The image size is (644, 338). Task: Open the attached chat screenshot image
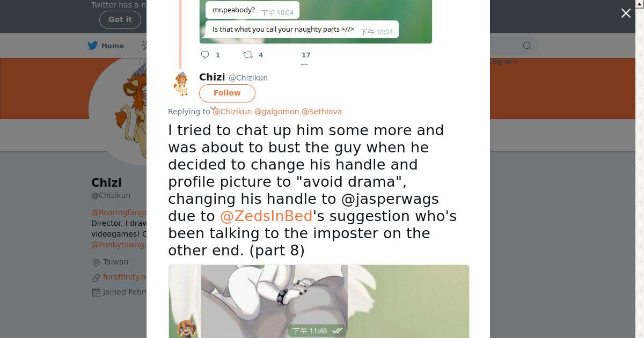pos(319,301)
